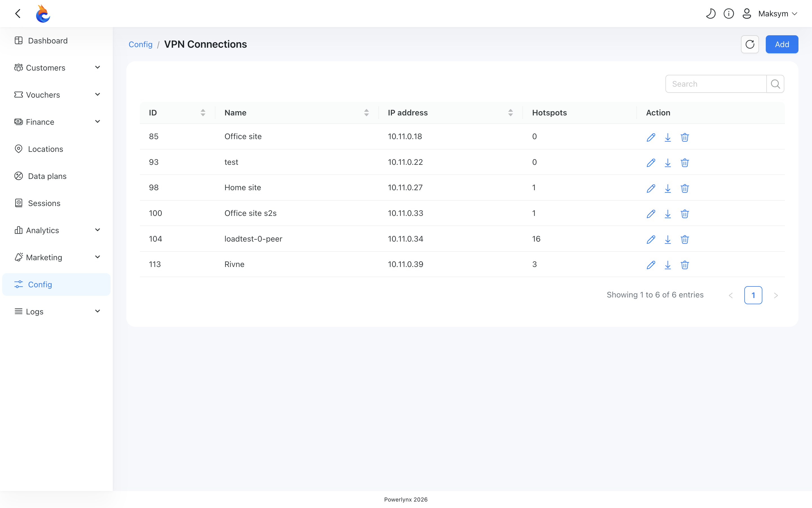This screenshot has height=508, width=812.
Task: Open Data plans from the sidebar
Action: 56,176
